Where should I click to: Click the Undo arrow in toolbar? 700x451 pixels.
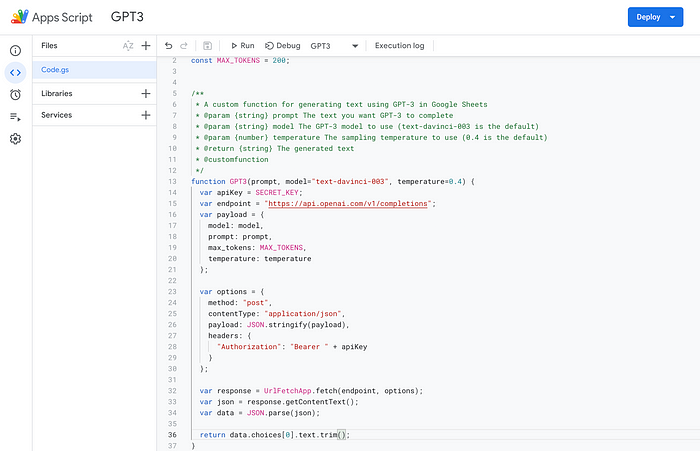coord(168,46)
